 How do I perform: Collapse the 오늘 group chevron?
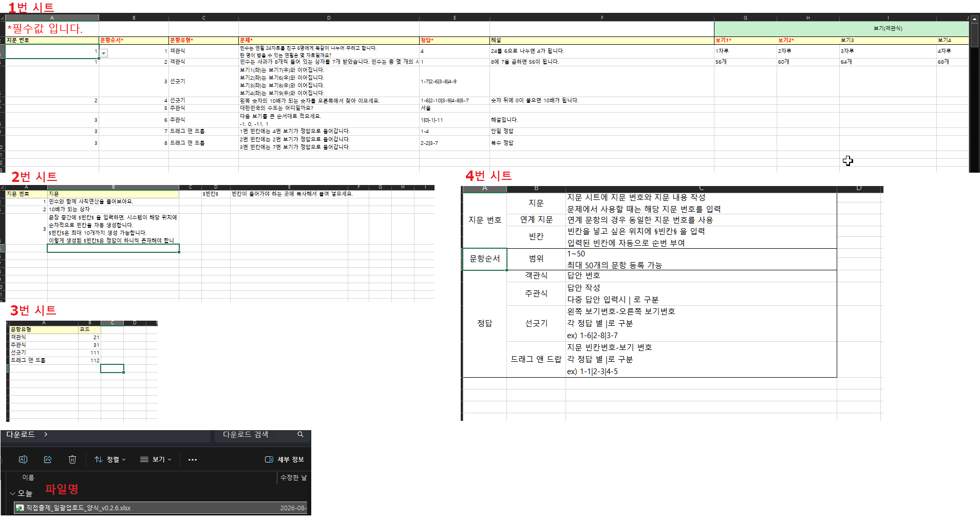13,493
